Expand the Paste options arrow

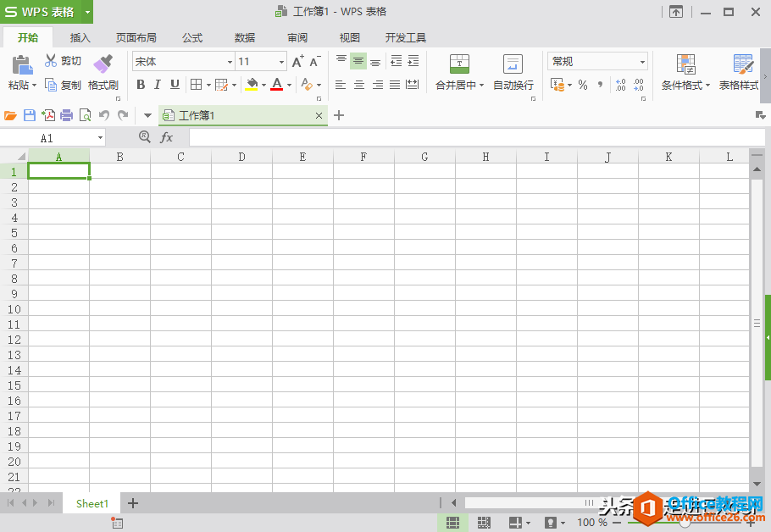click(x=35, y=86)
